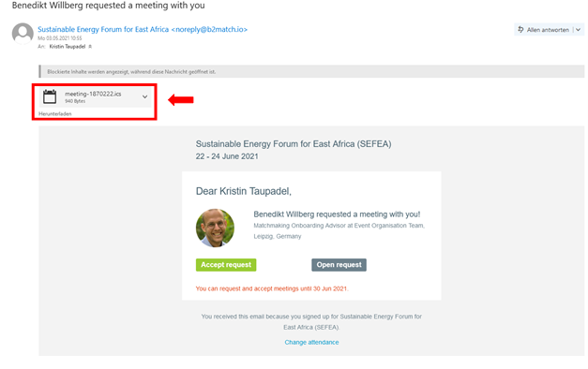Click the Open request button
Screen dimensions: 588x369
click(339, 265)
